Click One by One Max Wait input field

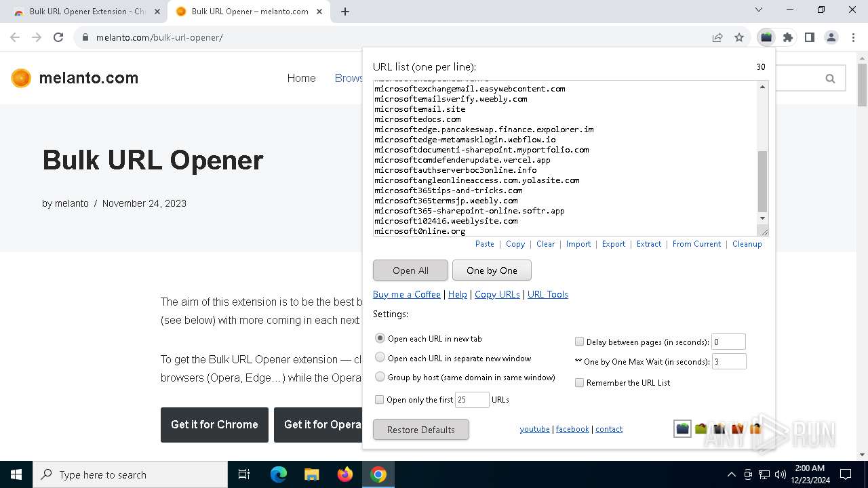point(729,361)
